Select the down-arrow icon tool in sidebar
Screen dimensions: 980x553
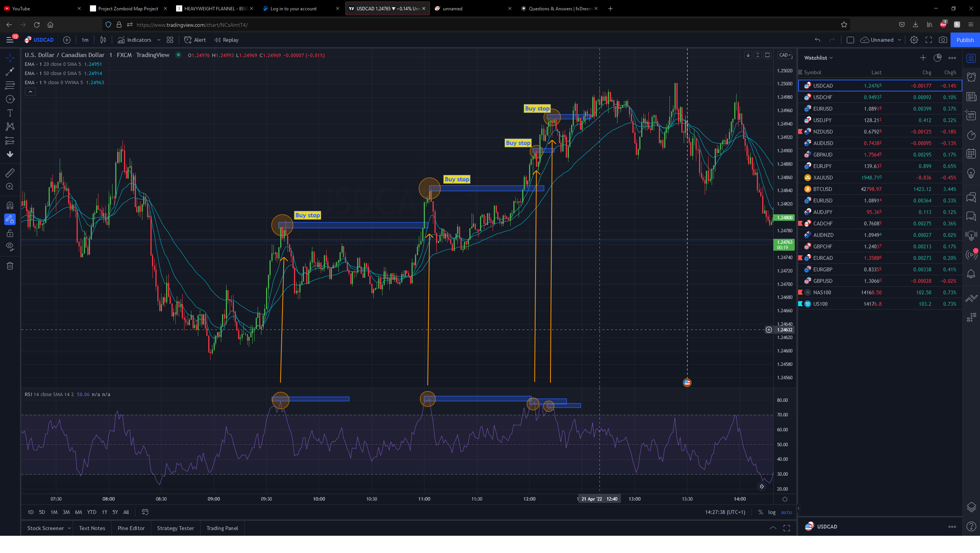(10, 154)
